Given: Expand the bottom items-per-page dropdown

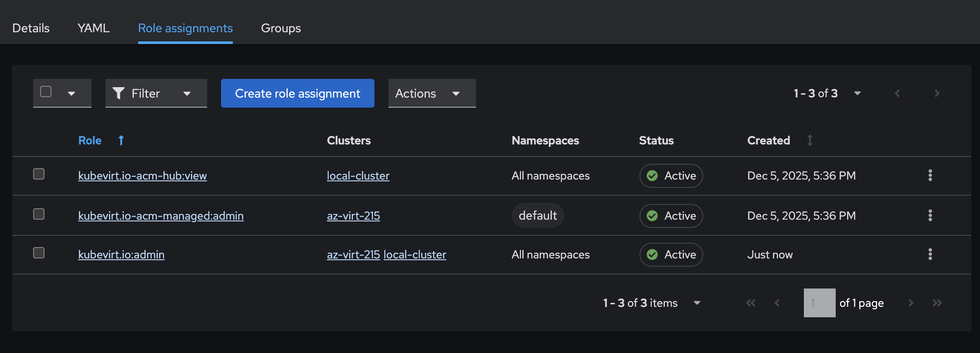Looking at the screenshot, I should point(697,303).
